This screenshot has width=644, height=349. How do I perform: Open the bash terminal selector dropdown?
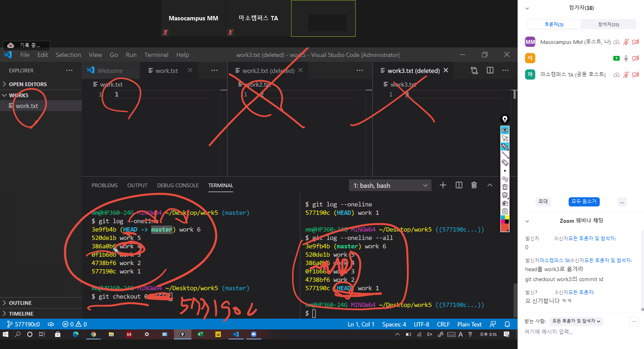390,185
